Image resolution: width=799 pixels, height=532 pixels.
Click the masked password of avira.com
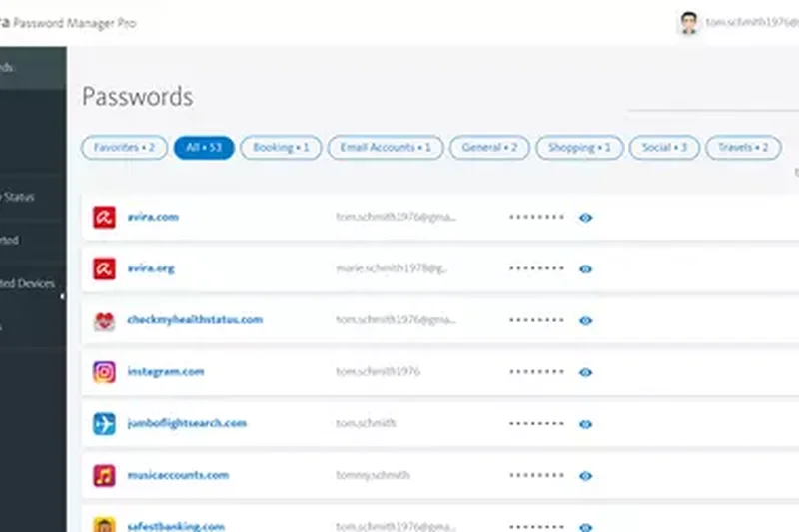536,217
